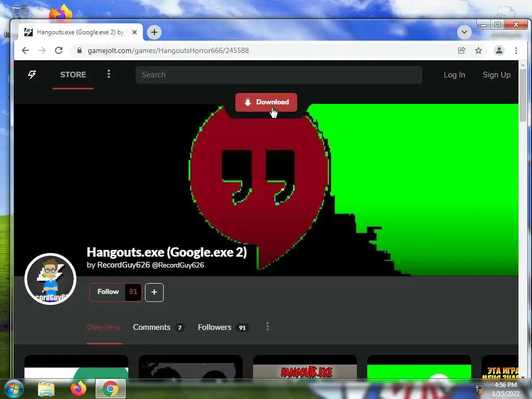Expand the Chrome tab search dropdown

[464, 32]
